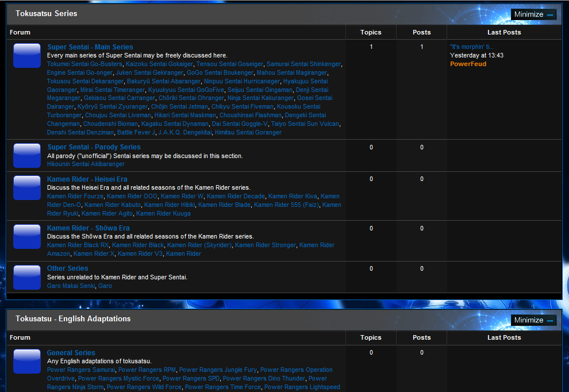Image resolution: width=569 pixels, height=392 pixels.
Task: Open Taiyo Sentai Sun Vulcan subforum
Action: click(x=305, y=124)
